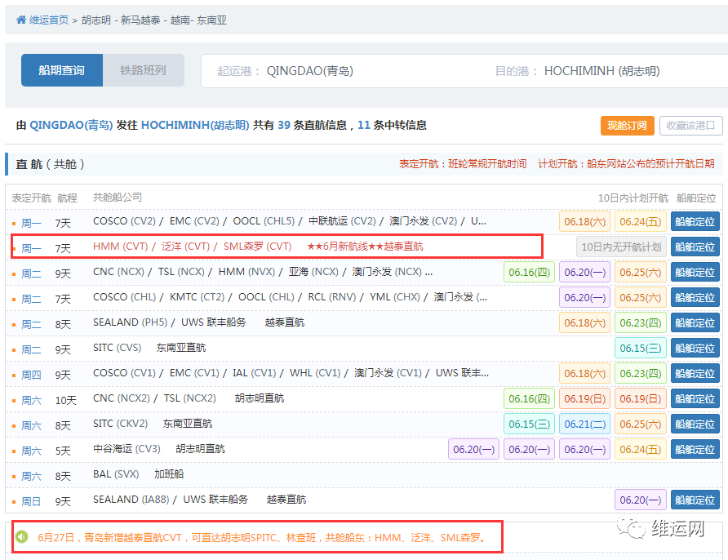
Task: Select the 船期查询 tab
Action: pyautogui.click(x=61, y=70)
